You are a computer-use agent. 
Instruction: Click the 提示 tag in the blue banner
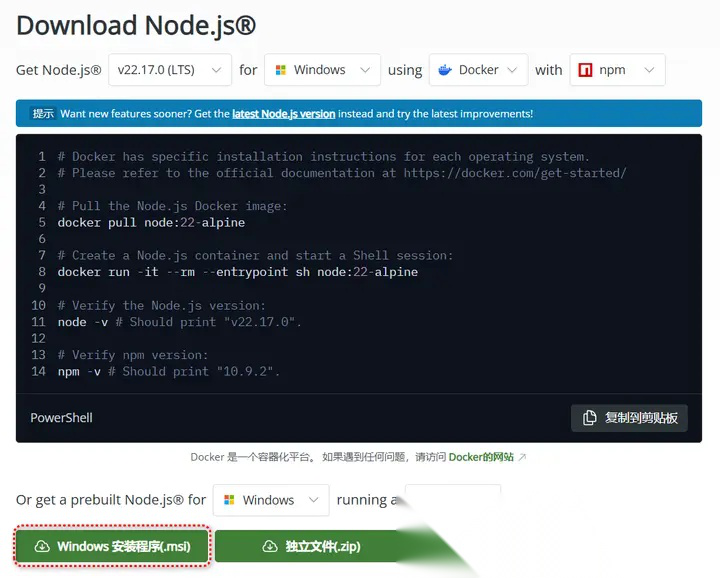coord(43,113)
